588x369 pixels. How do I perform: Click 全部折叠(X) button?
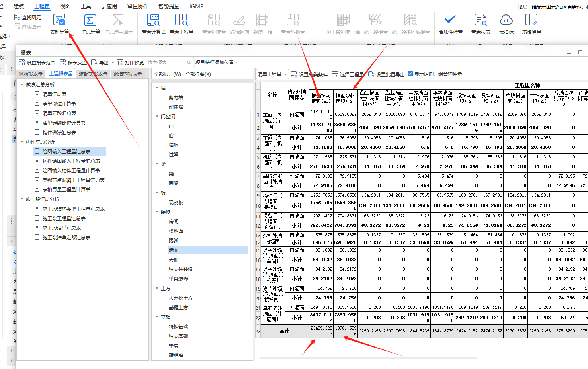(198, 74)
